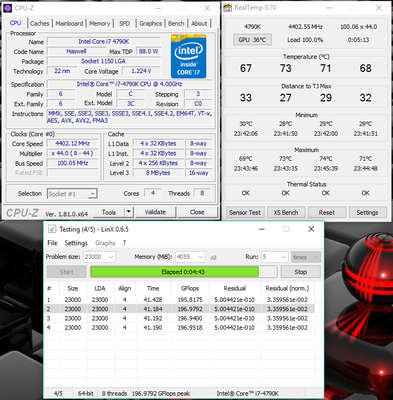Select test result row 2 in LinX table
This screenshot has height=400, width=393.
(x=179, y=309)
